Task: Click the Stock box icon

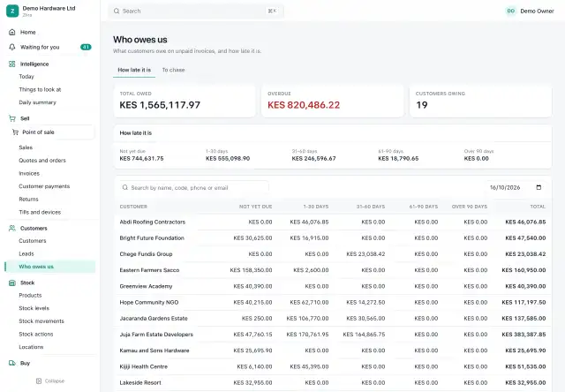Action: (x=11, y=283)
